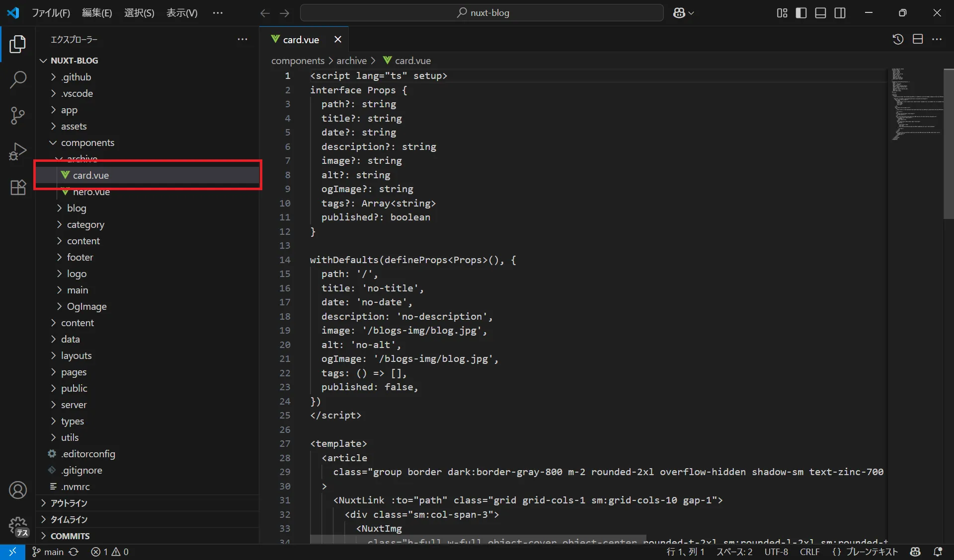Toggle the primary side bar visibility
Screen dimensions: 954x560
point(801,13)
